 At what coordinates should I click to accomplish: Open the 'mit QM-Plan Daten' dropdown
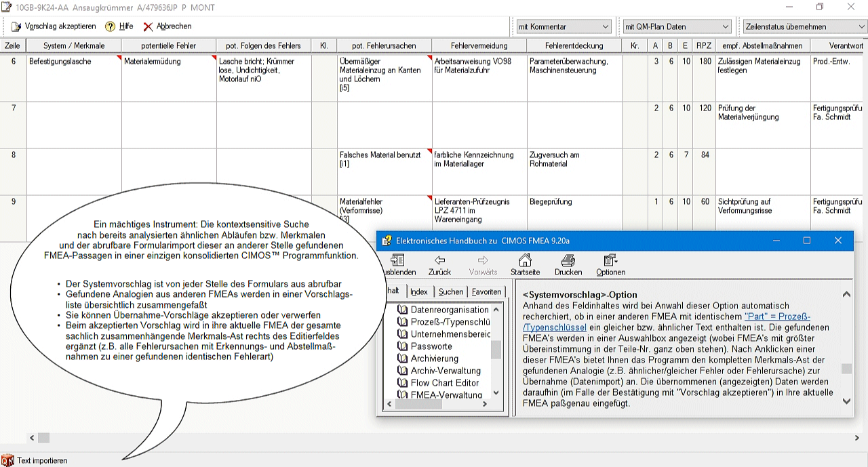[677, 26]
